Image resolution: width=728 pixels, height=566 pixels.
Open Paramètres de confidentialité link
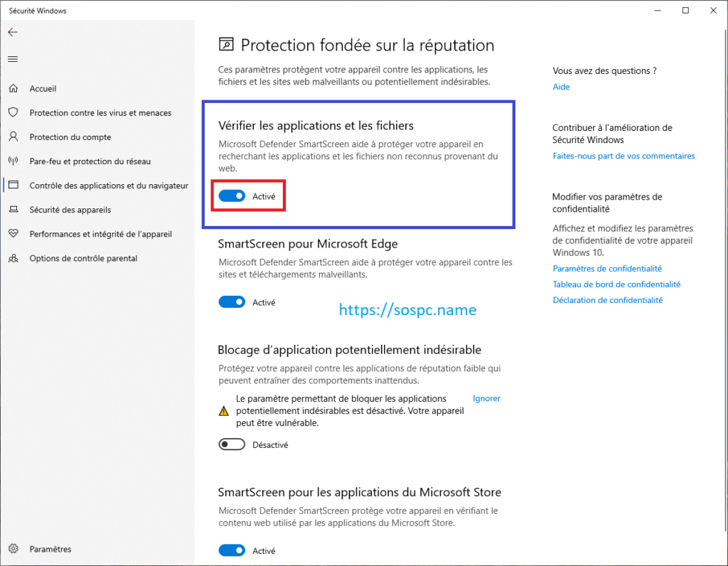point(607,269)
